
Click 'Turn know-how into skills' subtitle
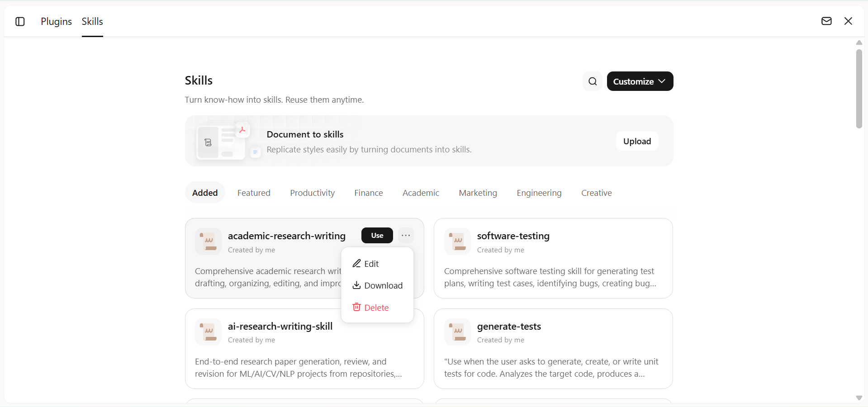[x=274, y=99]
